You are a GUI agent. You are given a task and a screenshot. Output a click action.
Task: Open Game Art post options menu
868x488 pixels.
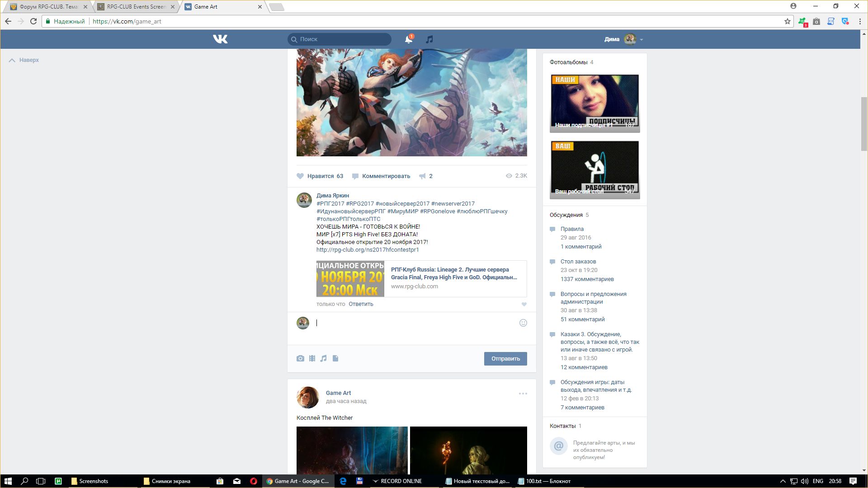pyautogui.click(x=523, y=394)
